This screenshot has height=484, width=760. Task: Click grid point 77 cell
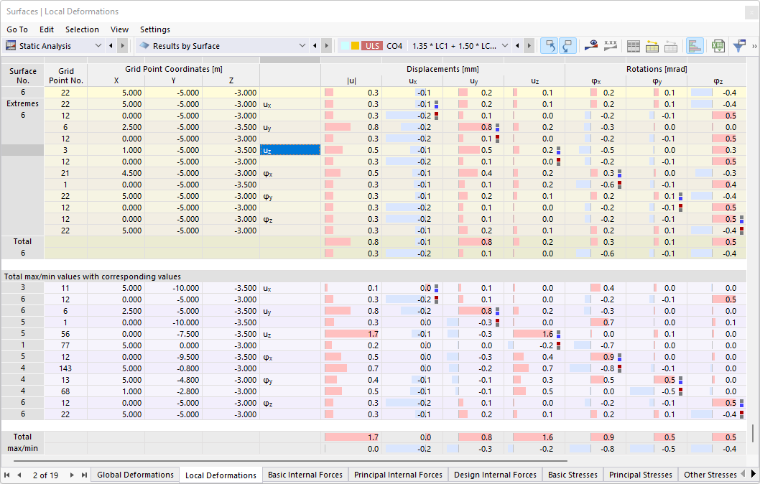66,345
